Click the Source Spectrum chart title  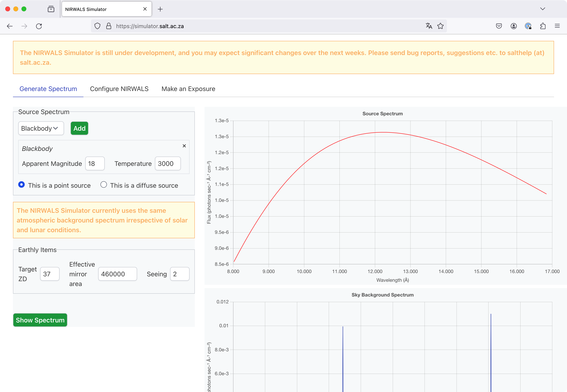tap(382, 114)
